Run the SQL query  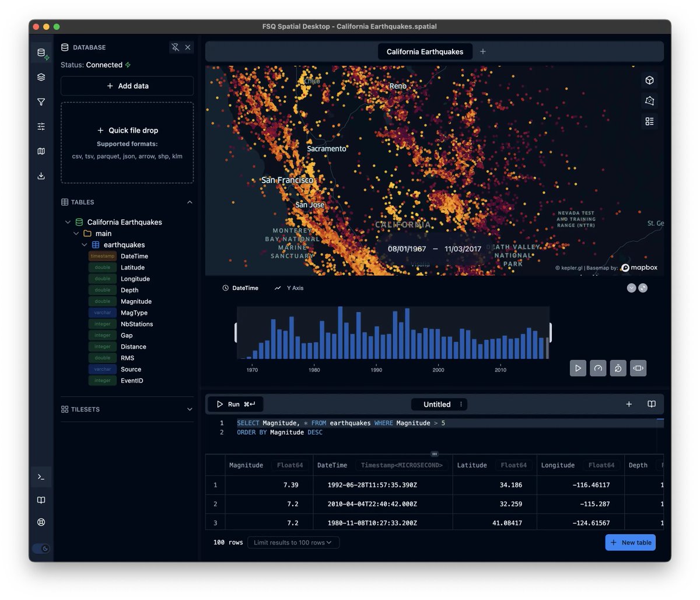click(236, 404)
